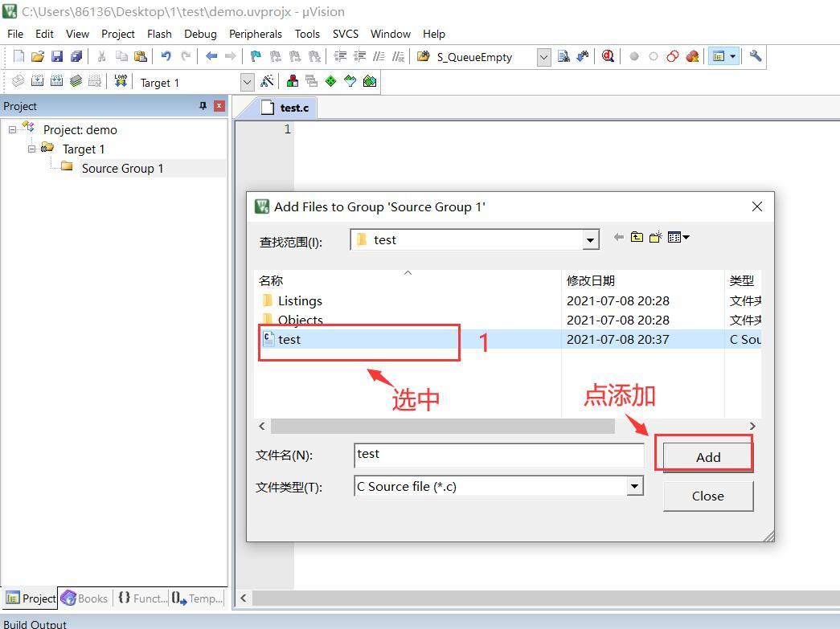Screen dimensions: 840x629
Task: Close the Project panel with red X
Action: click(x=219, y=106)
